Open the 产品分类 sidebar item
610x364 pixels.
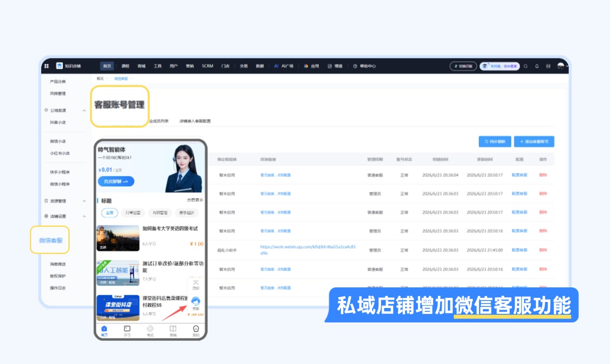[58, 82]
